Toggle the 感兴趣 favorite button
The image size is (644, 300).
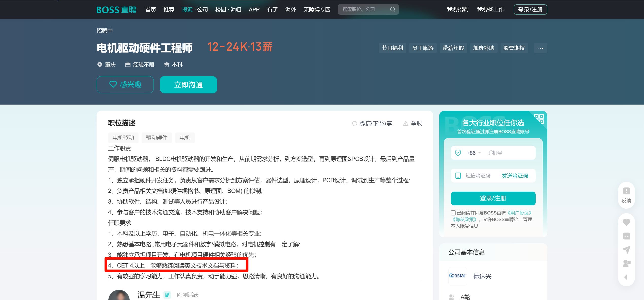click(125, 85)
